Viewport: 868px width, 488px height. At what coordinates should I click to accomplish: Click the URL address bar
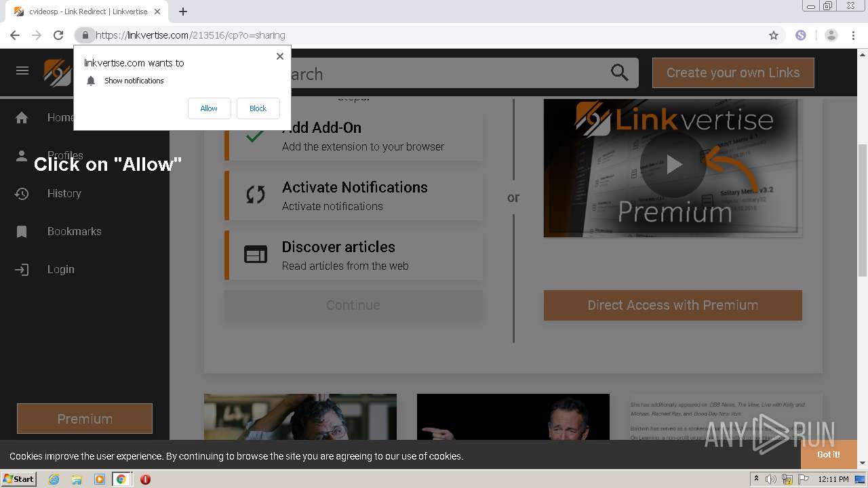427,35
